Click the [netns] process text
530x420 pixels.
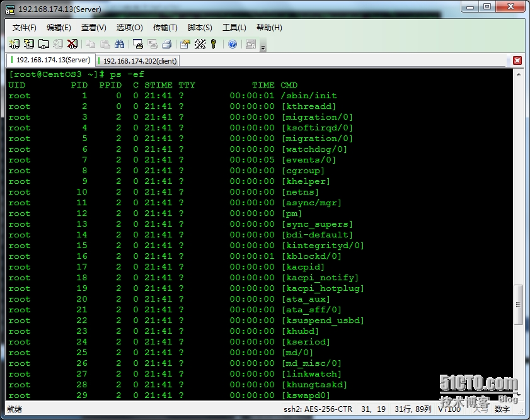[300, 192]
